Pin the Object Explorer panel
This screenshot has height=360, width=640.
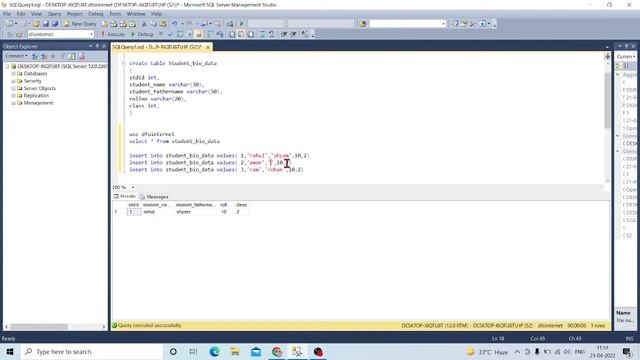coord(97,46)
